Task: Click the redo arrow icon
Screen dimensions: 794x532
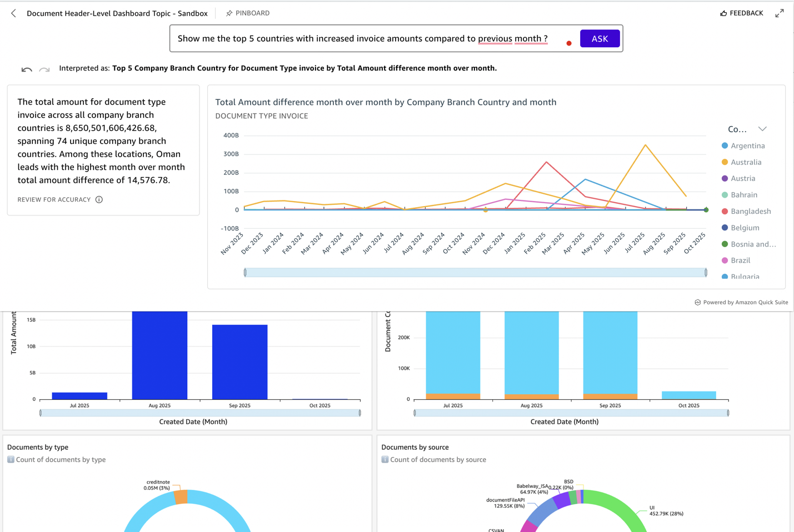Action: (x=44, y=69)
